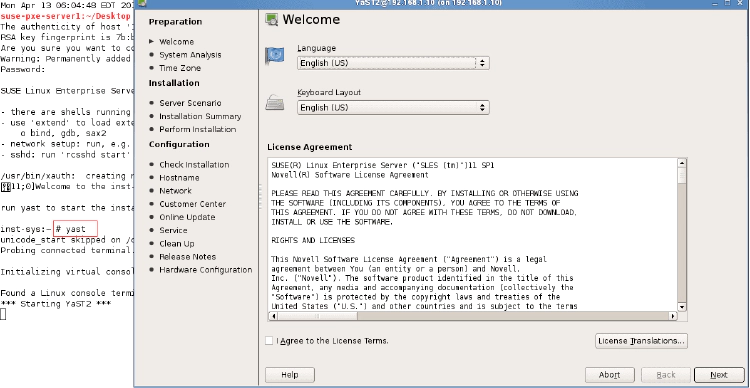Click the Installation heading

click(x=174, y=83)
